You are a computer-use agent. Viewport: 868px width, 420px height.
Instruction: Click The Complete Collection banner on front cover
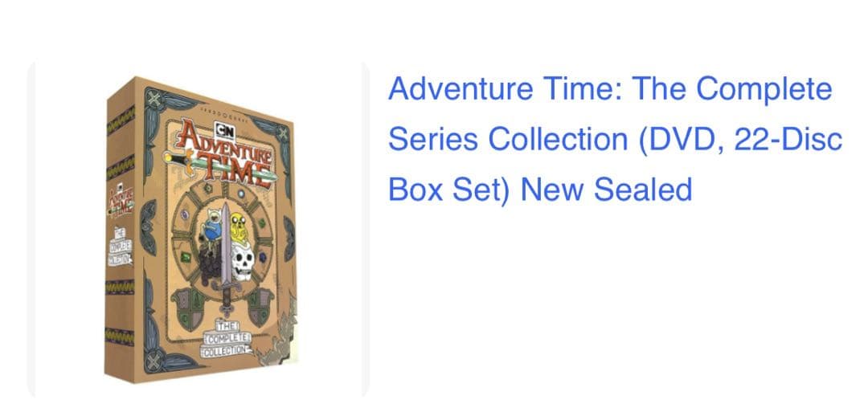pos(226,339)
